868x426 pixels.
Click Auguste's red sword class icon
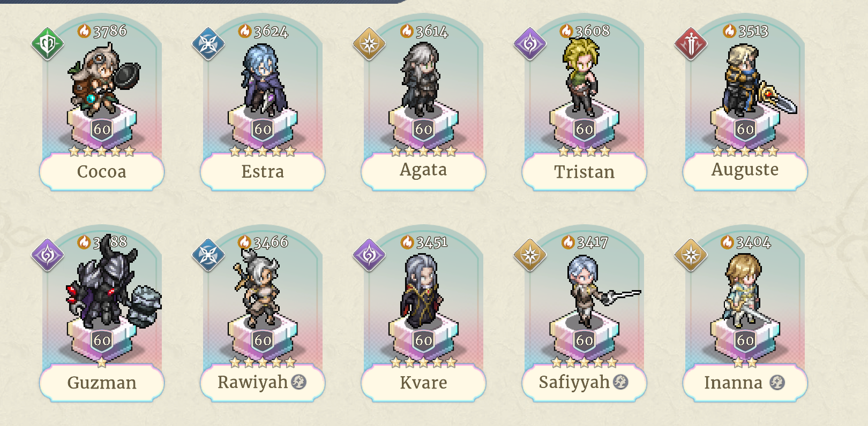[691, 44]
